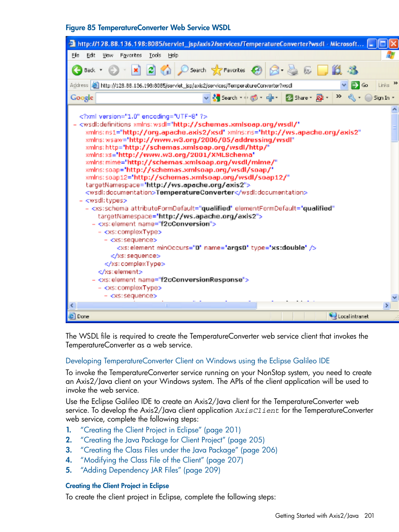The width and height of the screenshot is (399, 532).
Task: Open the Help menu
Action: pyautogui.click(x=173, y=55)
